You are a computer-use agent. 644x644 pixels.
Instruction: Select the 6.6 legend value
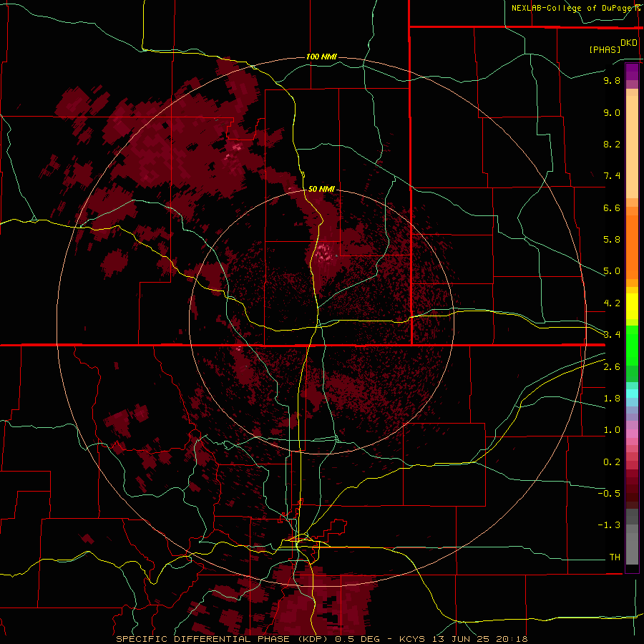612,208
